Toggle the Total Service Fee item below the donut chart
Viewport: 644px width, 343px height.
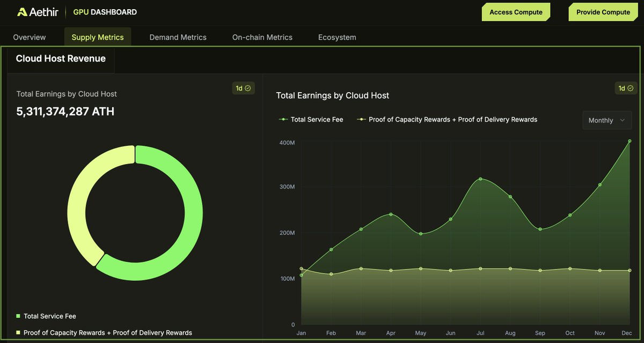49,317
